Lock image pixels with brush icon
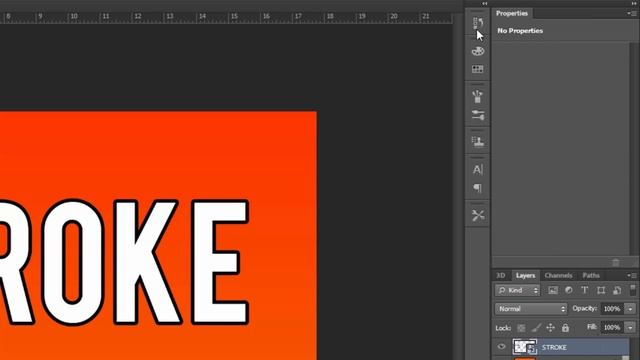The image size is (640, 360). click(x=536, y=327)
